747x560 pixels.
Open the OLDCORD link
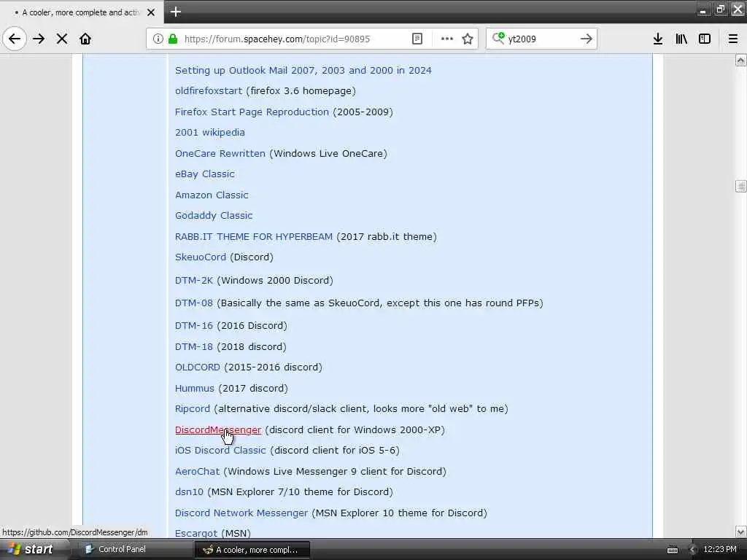[x=198, y=367]
